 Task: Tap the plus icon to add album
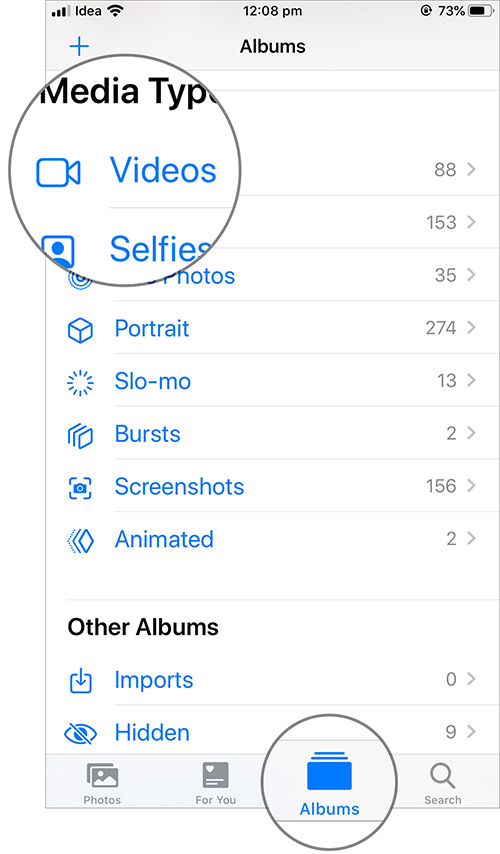point(79,46)
